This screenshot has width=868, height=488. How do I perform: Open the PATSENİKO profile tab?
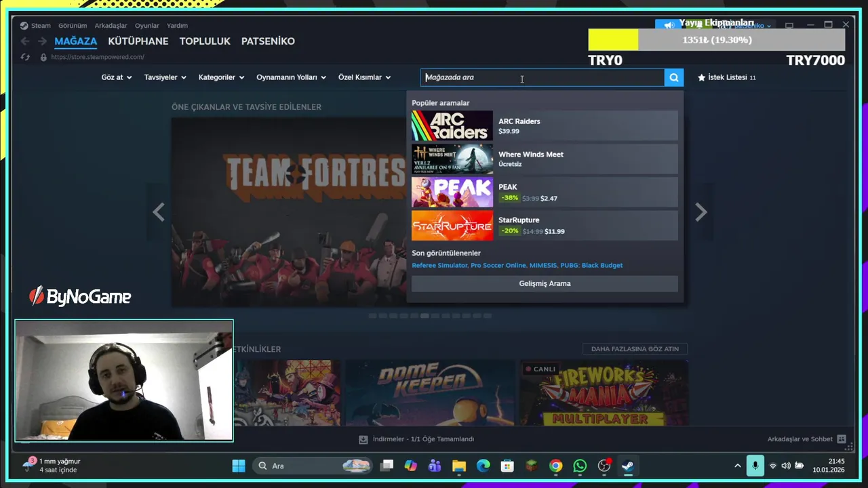pos(268,41)
